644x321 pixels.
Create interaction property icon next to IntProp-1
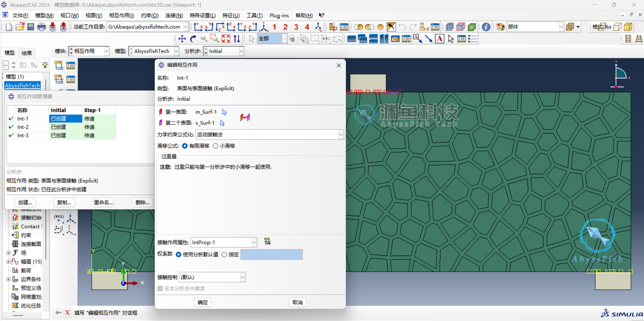[267, 241]
